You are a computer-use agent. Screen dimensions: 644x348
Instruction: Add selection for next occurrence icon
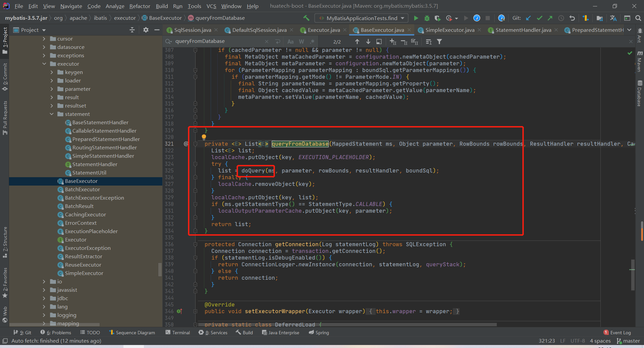pos(393,42)
